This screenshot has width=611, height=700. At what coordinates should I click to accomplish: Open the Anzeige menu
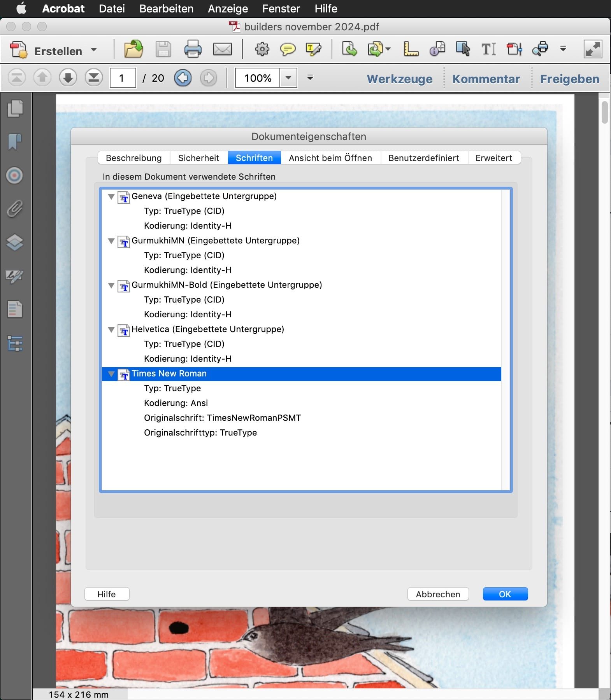tap(228, 9)
